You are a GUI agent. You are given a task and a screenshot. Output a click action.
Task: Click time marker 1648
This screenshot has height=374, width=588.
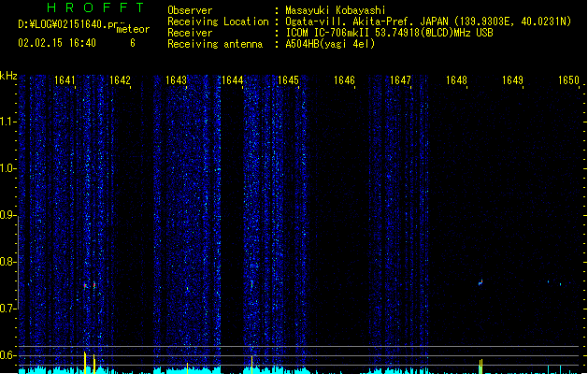(457, 80)
